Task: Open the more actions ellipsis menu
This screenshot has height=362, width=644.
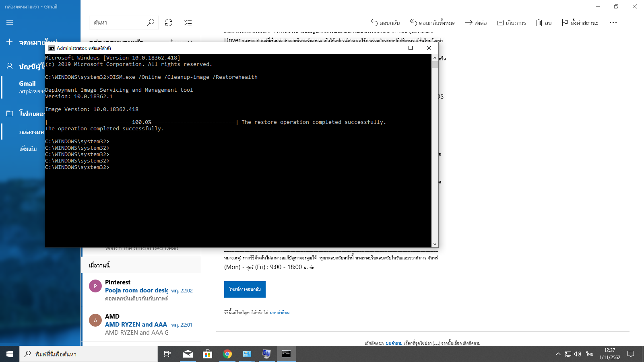Action: [613, 23]
